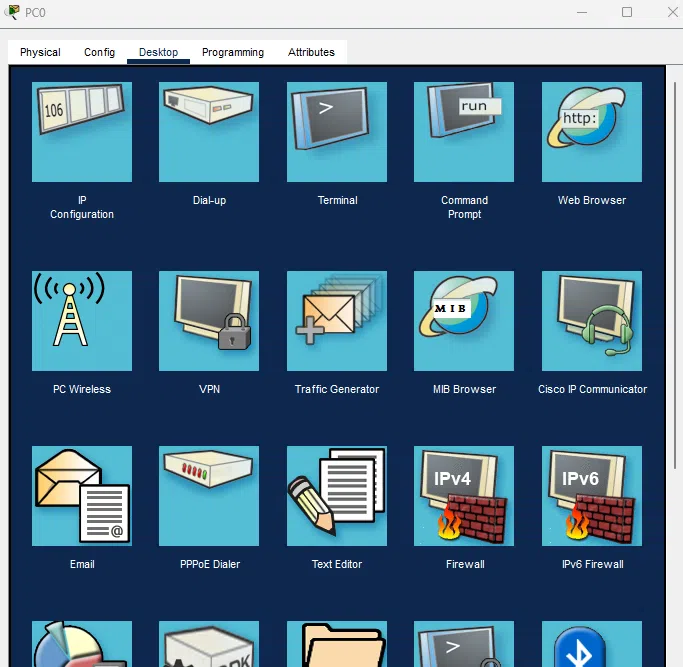Open the Text Editor pencil icon
683x667 pixels.
(x=337, y=495)
